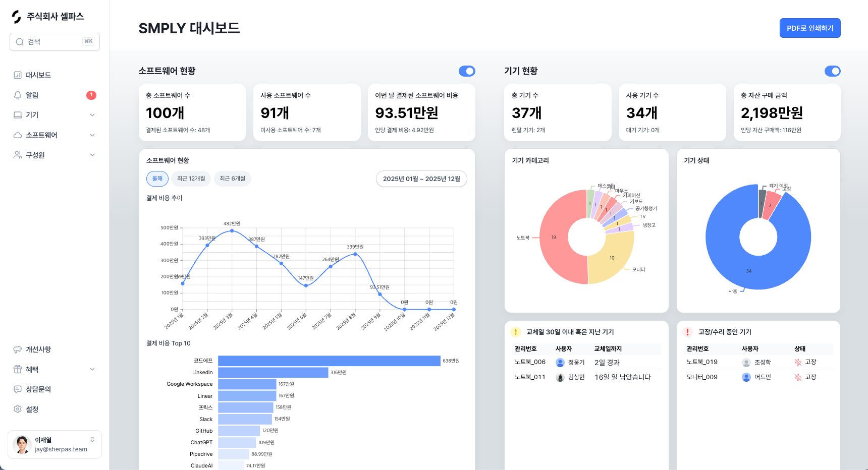Viewport: 868px width, 470px height.
Task: Switch to the 최근 12개월 tab
Action: (x=191, y=179)
